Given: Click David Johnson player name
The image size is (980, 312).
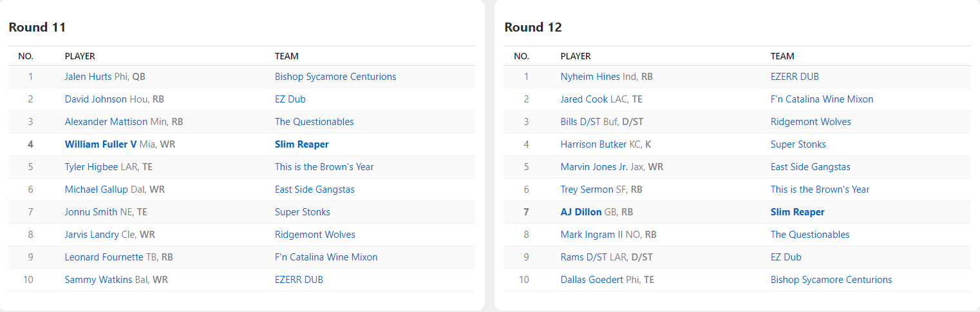Looking at the screenshot, I should (96, 99).
